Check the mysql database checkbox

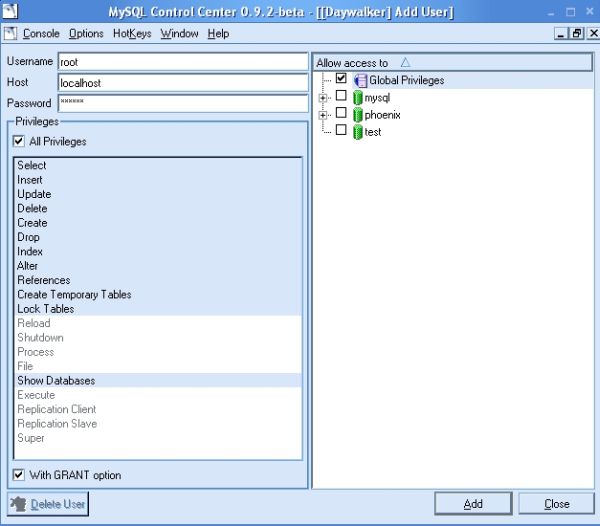tap(341, 95)
